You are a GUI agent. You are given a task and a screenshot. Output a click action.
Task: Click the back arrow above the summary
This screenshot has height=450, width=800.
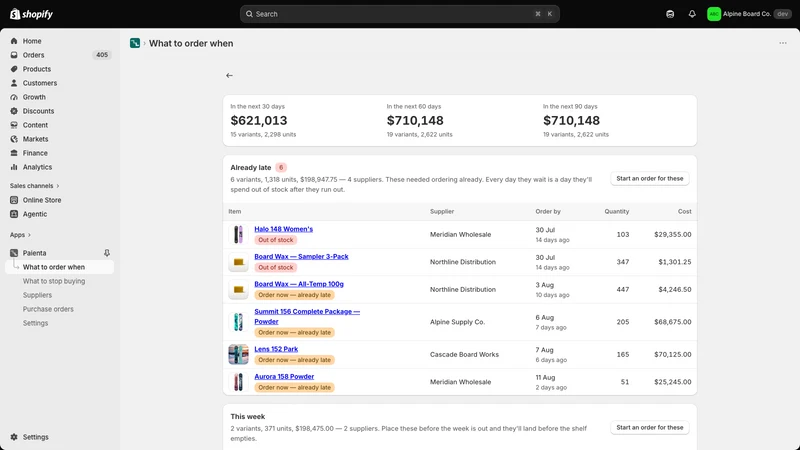230,76
